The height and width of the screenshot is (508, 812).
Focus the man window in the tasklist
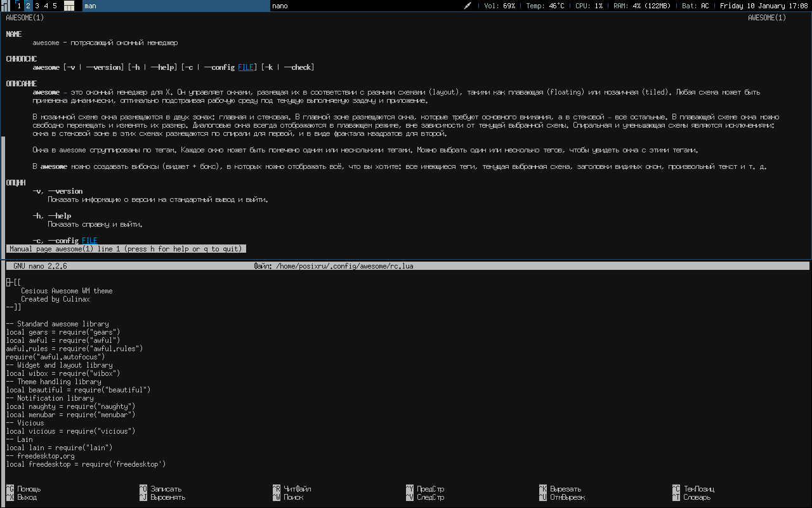[176, 6]
